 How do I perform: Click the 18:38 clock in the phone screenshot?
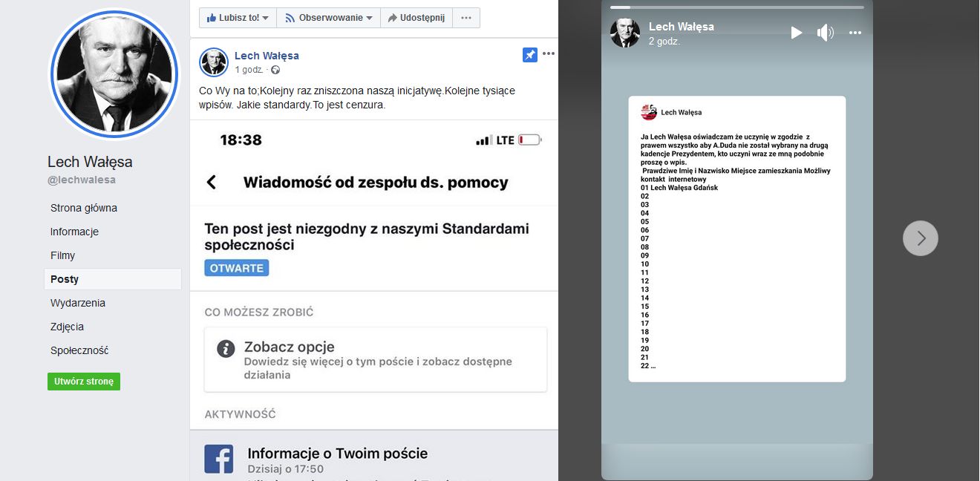(x=241, y=140)
